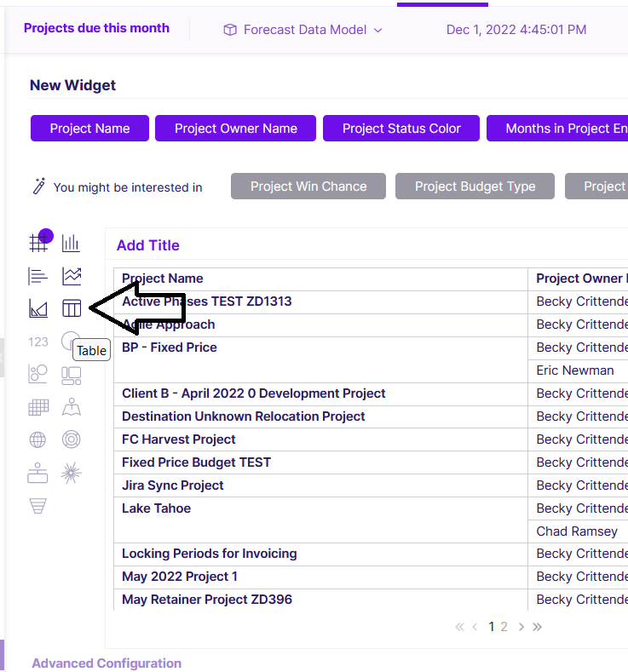Choose the scatter bubble chart icon
The image size is (628, 672).
coord(37,374)
